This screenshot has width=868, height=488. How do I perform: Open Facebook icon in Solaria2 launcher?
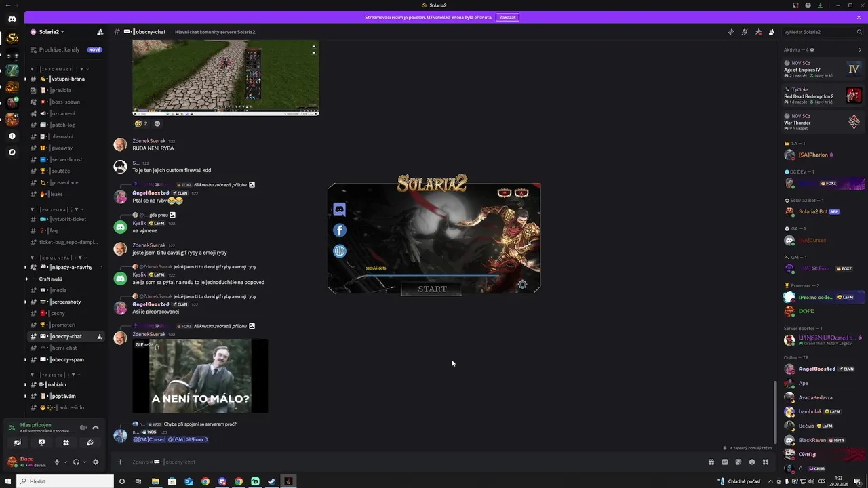[340, 230]
